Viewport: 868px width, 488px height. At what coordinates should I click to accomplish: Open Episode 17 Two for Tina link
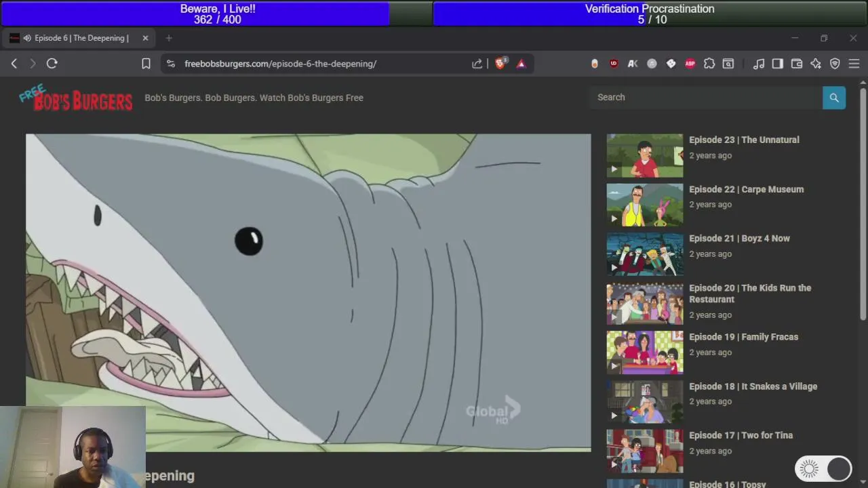(741, 436)
